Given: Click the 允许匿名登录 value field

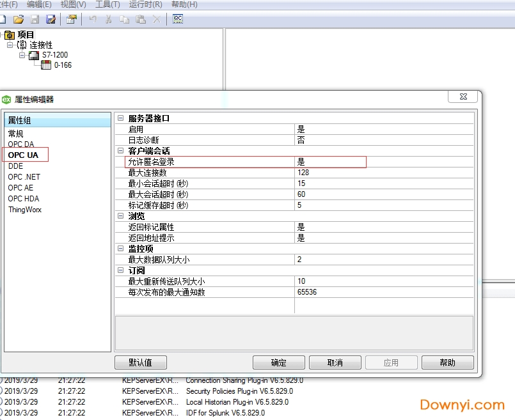Looking at the screenshot, I should click(x=329, y=162).
